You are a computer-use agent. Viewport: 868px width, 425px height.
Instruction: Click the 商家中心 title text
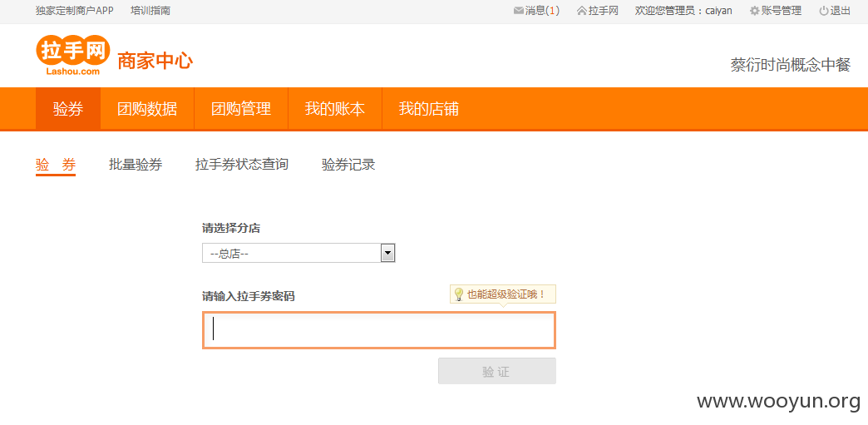[x=155, y=61]
